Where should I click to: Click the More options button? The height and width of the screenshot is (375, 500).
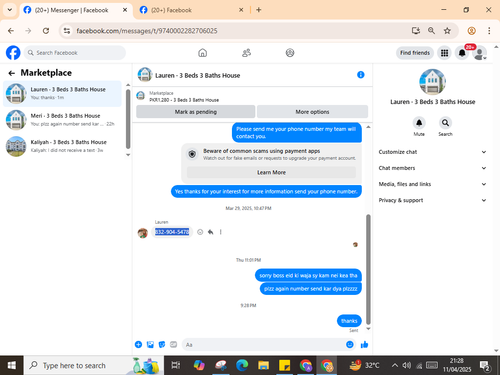point(312,112)
